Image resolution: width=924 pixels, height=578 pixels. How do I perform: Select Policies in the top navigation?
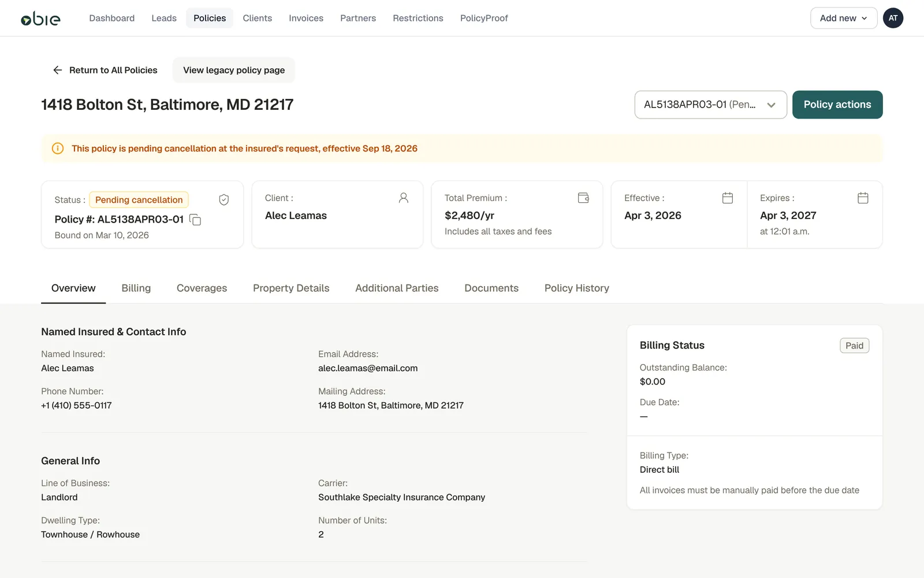coord(210,18)
